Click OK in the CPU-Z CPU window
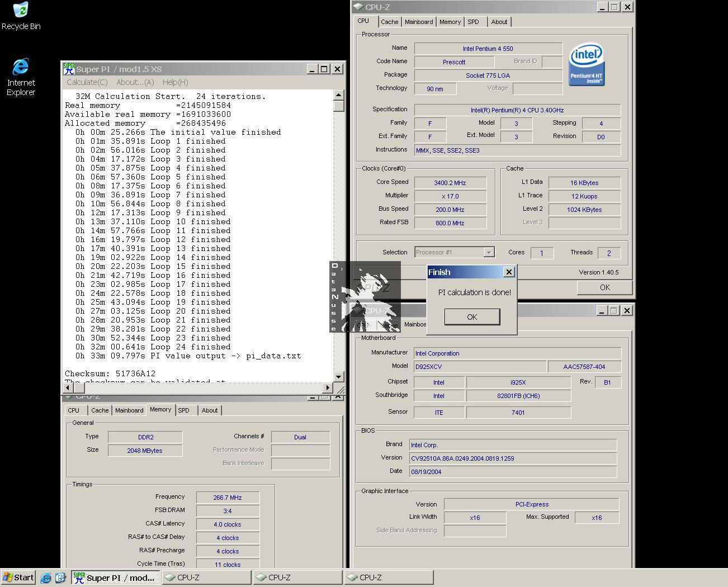Viewport: 728px width, 587px height. (604, 287)
